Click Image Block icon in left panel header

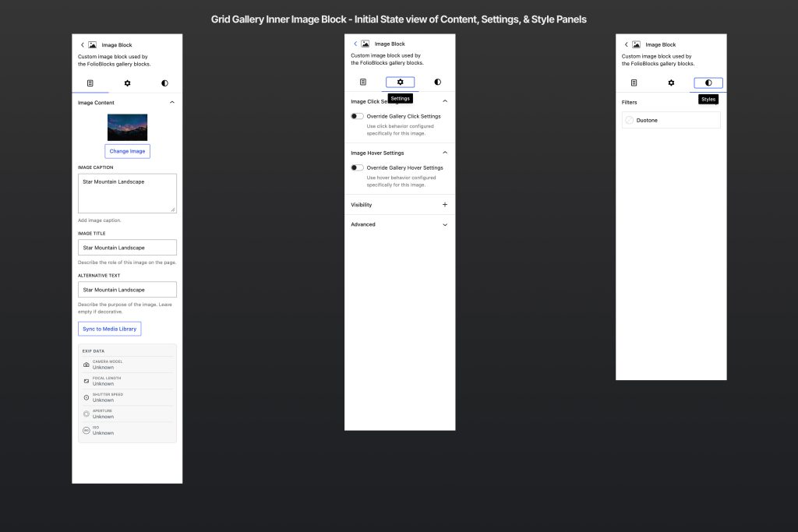coord(92,44)
